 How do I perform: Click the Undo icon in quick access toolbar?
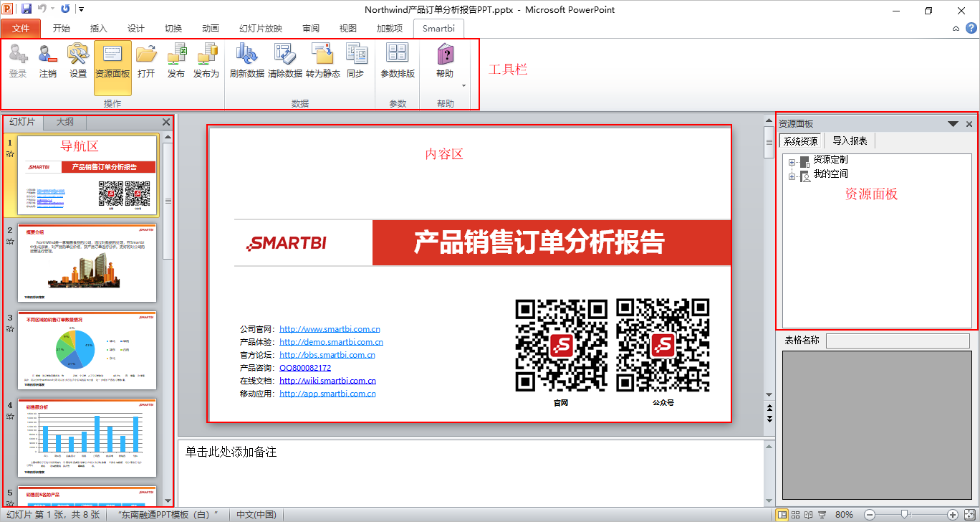(x=42, y=9)
